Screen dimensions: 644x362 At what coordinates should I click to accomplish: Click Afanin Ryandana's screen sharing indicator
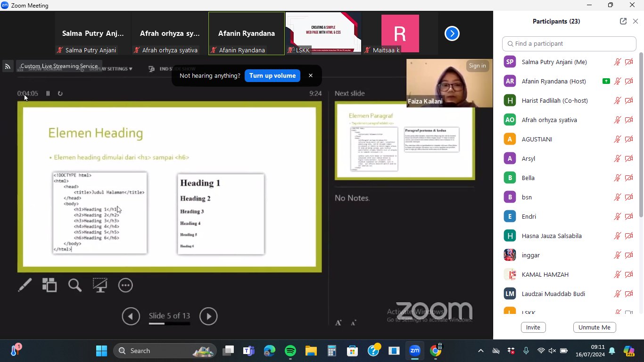tap(606, 81)
